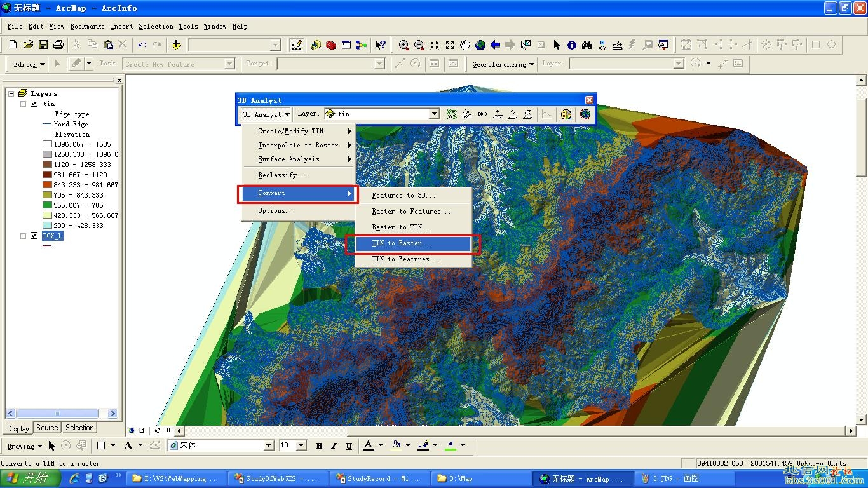
Task: Select the Identify tool (blue i icon)
Action: click(x=572, y=44)
